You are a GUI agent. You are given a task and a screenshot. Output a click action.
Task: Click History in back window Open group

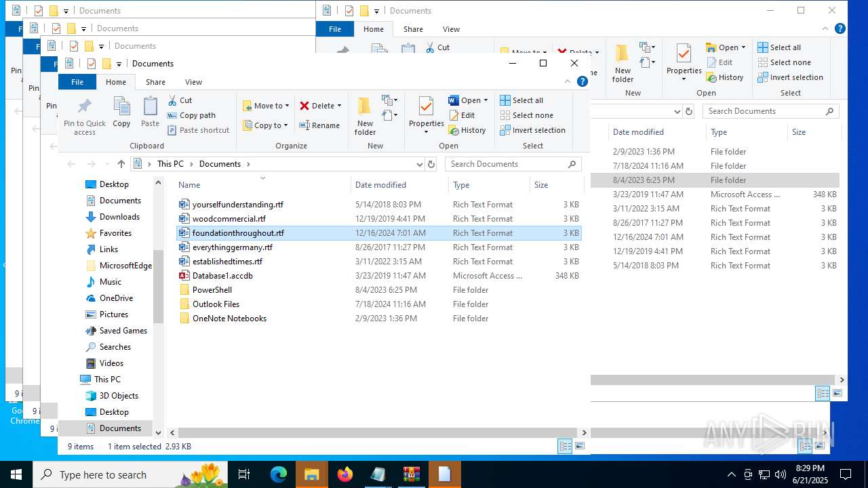(725, 77)
